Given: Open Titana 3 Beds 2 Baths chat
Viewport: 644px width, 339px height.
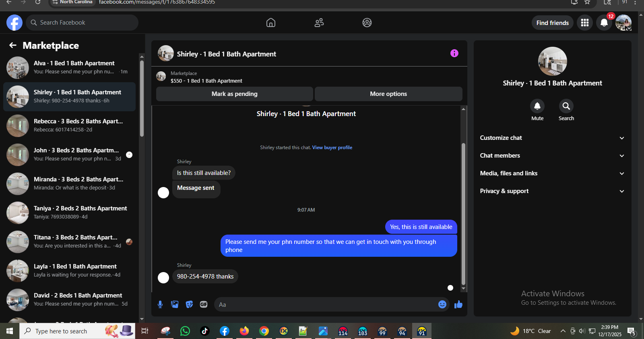Looking at the screenshot, I should pyautogui.click(x=69, y=242).
